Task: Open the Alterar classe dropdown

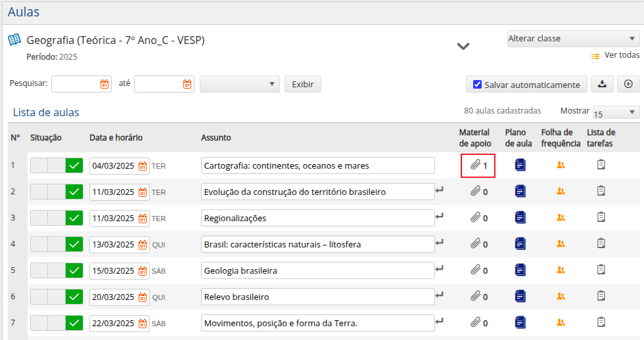Action: pyautogui.click(x=573, y=39)
